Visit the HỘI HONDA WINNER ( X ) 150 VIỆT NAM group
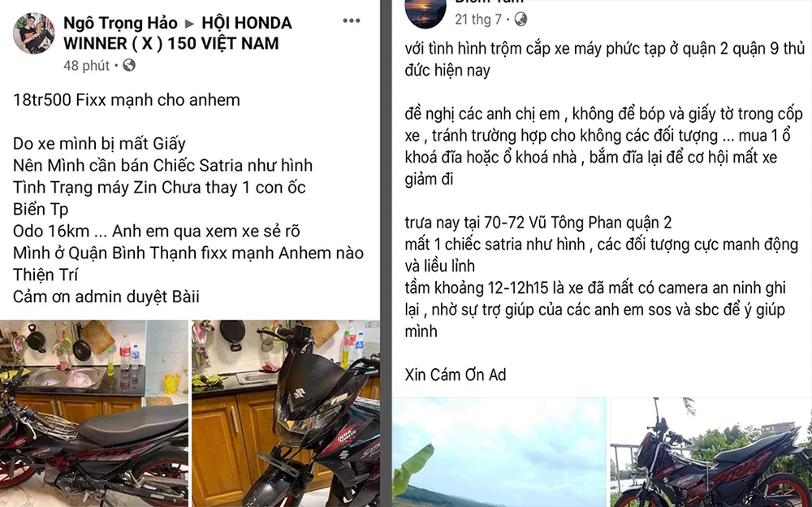812x507 pixels. click(178, 33)
